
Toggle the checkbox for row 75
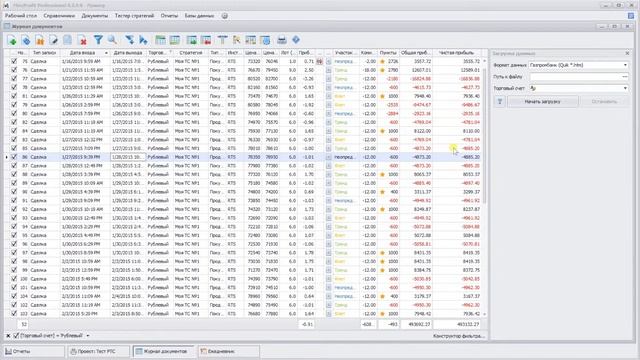[x=14, y=61]
